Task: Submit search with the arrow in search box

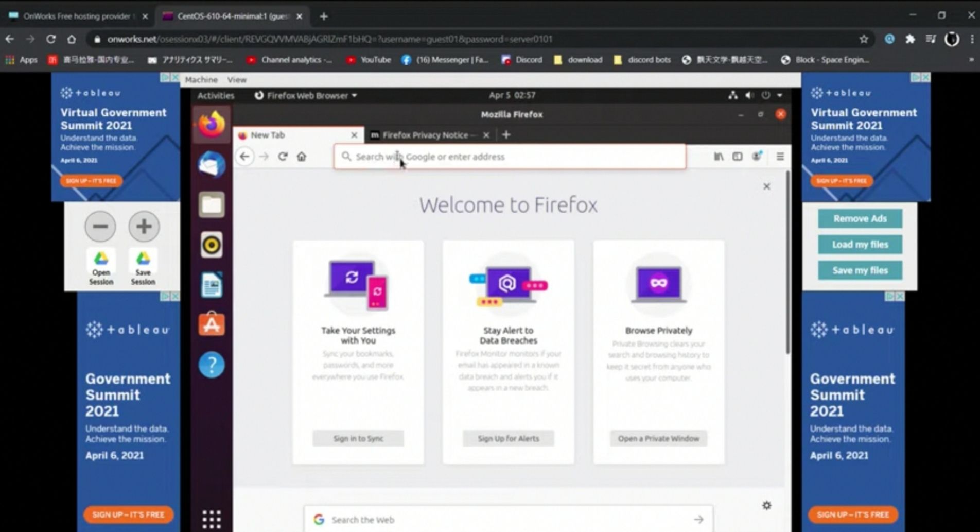Action: pyautogui.click(x=698, y=520)
